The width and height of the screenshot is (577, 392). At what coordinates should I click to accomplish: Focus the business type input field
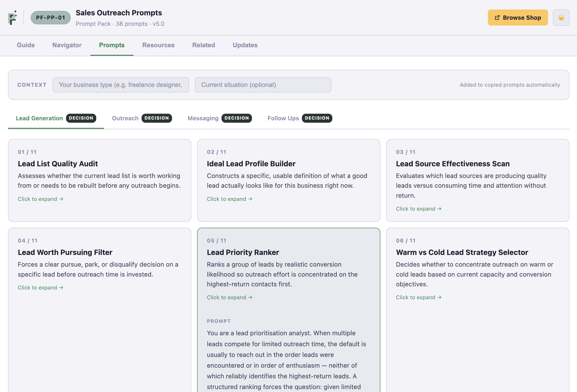(x=121, y=85)
